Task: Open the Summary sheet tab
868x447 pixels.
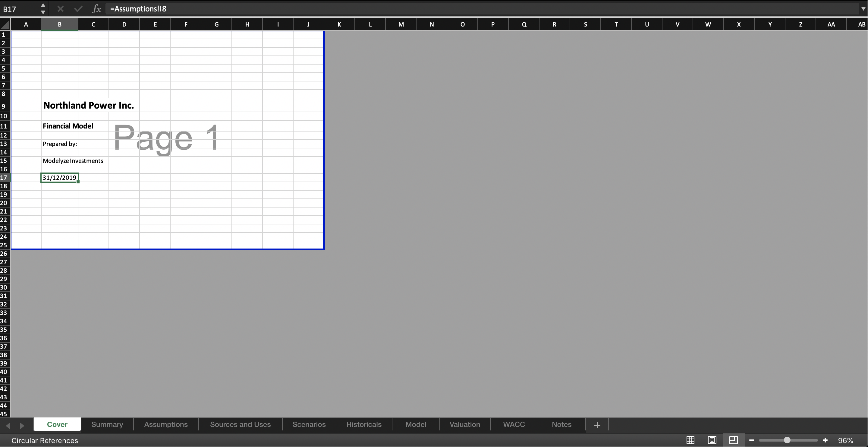Action: tap(107, 424)
